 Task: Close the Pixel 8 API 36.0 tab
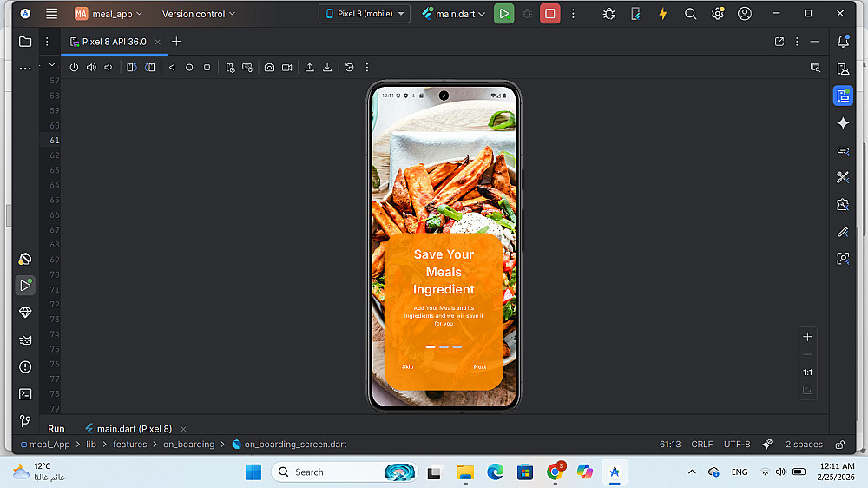tap(158, 42)
